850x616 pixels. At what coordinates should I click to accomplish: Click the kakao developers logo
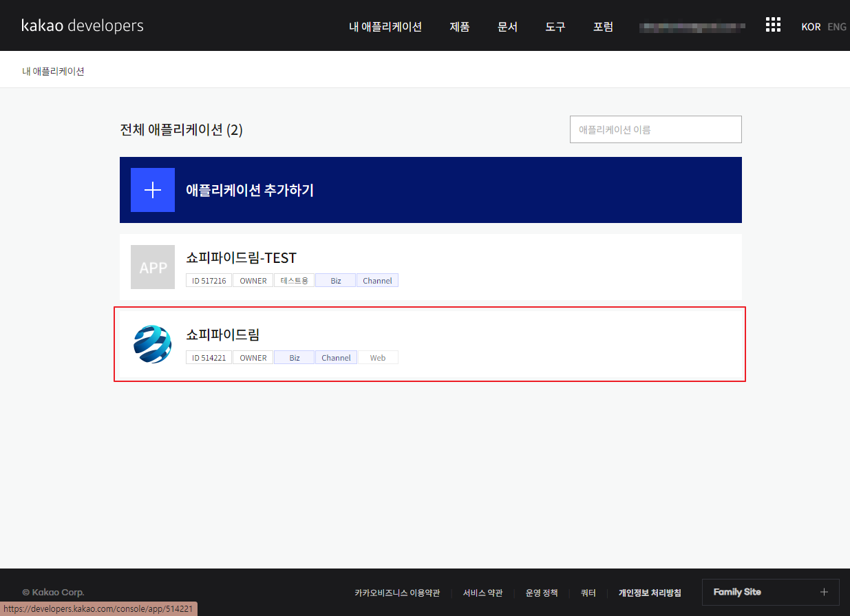click(x=83, y=26)
